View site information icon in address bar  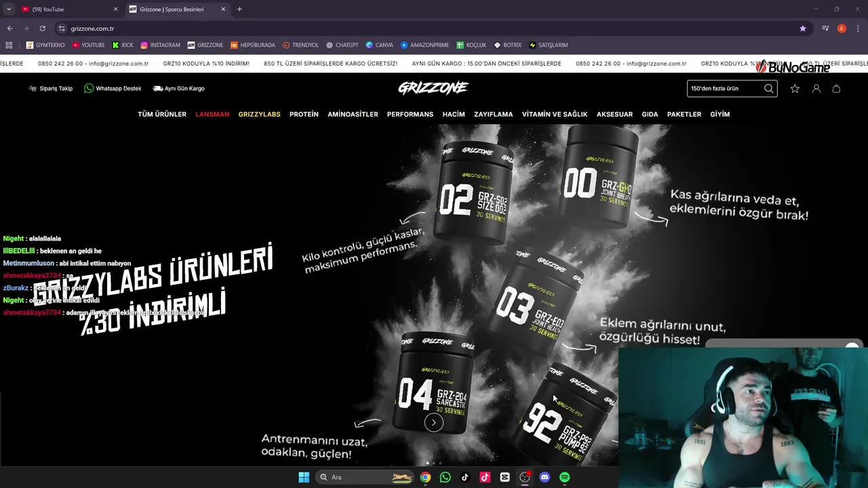[62, 28]
